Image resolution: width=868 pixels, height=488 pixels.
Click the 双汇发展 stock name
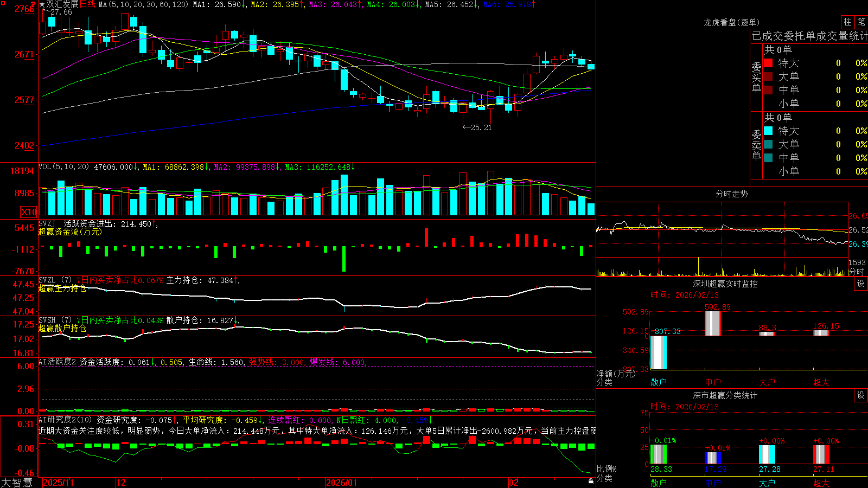tap(62, 4)
